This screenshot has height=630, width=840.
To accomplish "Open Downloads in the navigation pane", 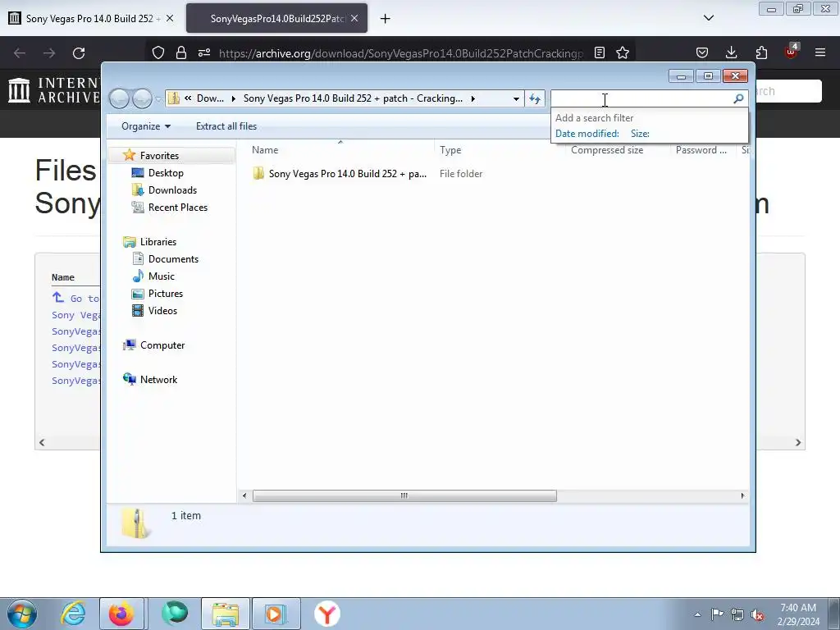I will 172,190.
